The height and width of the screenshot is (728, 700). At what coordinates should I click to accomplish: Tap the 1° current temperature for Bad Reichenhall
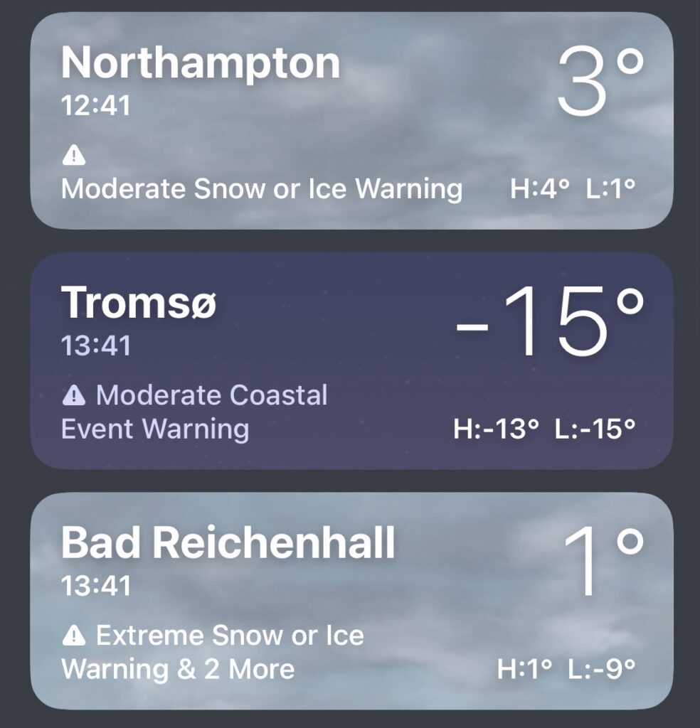603,564
